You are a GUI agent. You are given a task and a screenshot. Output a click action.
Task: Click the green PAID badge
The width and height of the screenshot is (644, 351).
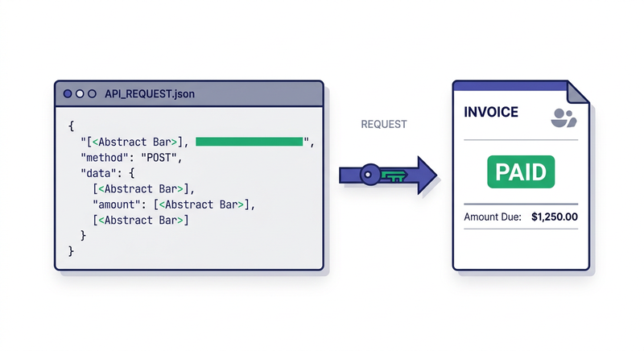[521, 171]
